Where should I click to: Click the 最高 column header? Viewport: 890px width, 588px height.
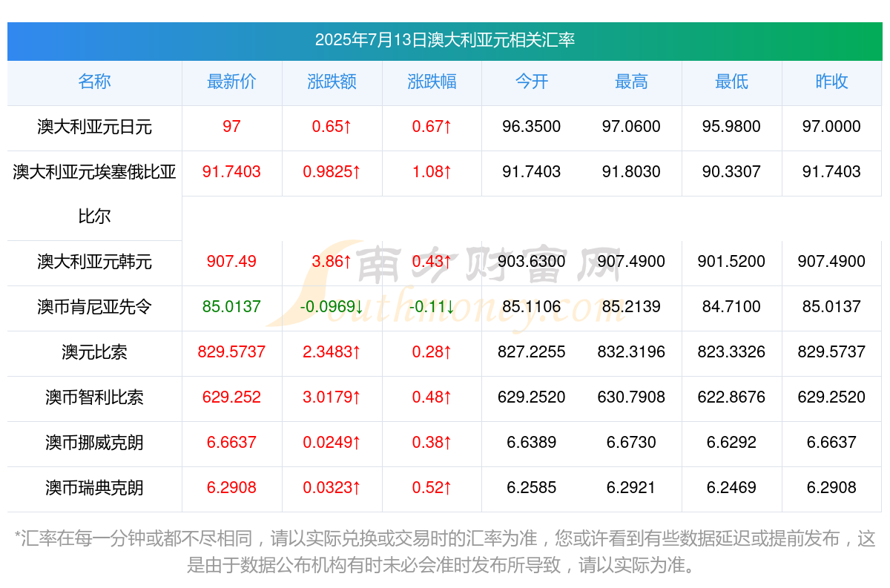pyautogui.click(x=631, y=82)
